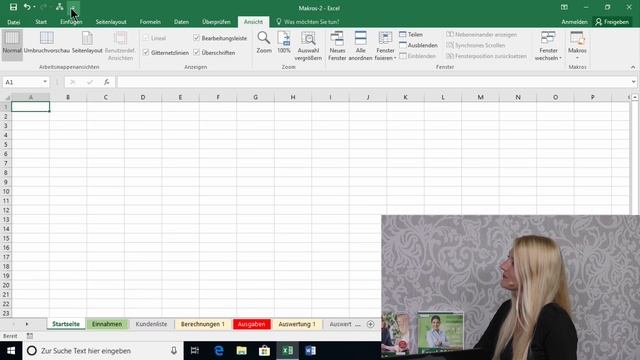Switch to Kundenliste sheet tab
Viewport: 640px width, 360px height.
(151, 324)
